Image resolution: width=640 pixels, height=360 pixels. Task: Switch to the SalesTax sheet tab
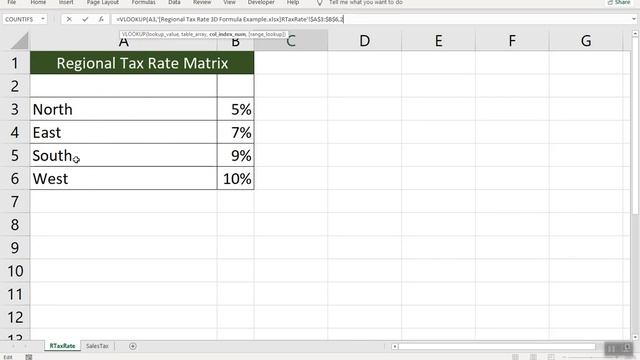tap(97, 346)
